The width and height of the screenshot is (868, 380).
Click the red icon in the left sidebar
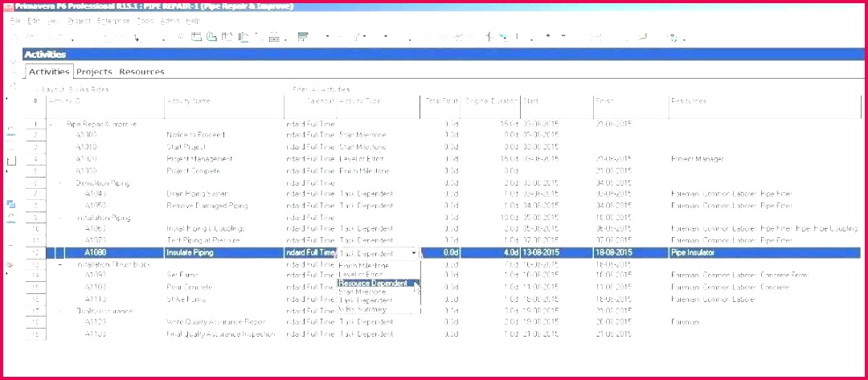pyautogui.click(x=11, y=264)
